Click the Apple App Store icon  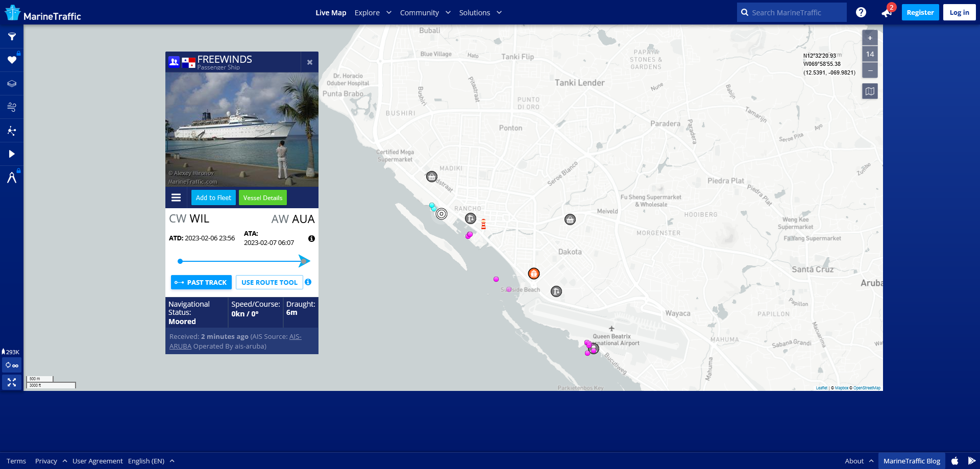(955, 461)
